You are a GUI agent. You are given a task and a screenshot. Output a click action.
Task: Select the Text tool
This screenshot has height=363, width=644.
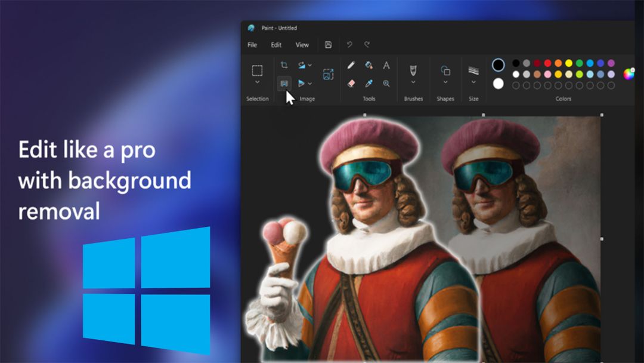(386, 64)
